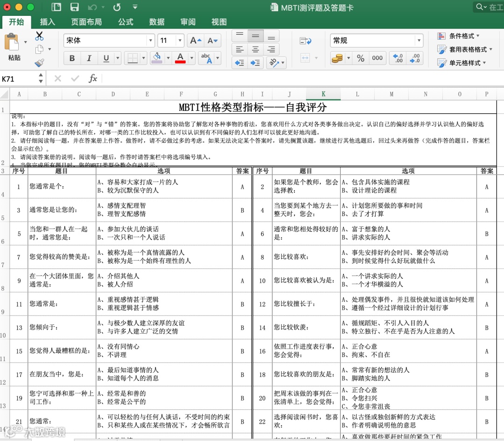Click the Merge cells icon

click(305, 58)
